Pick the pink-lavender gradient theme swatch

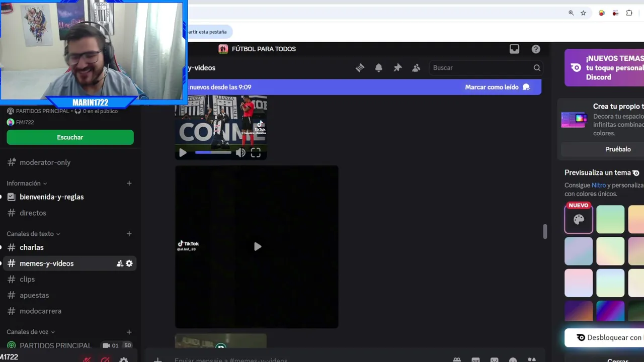pos(579,283)
